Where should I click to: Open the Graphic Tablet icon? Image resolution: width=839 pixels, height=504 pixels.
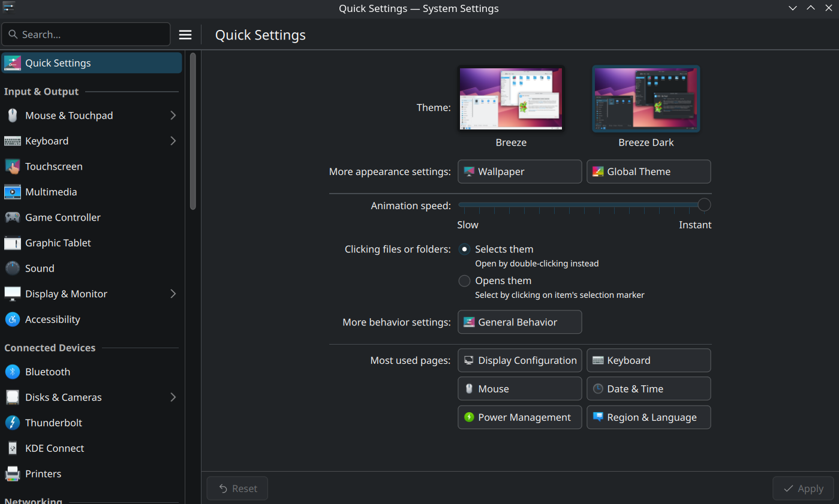tap(13, 243)
